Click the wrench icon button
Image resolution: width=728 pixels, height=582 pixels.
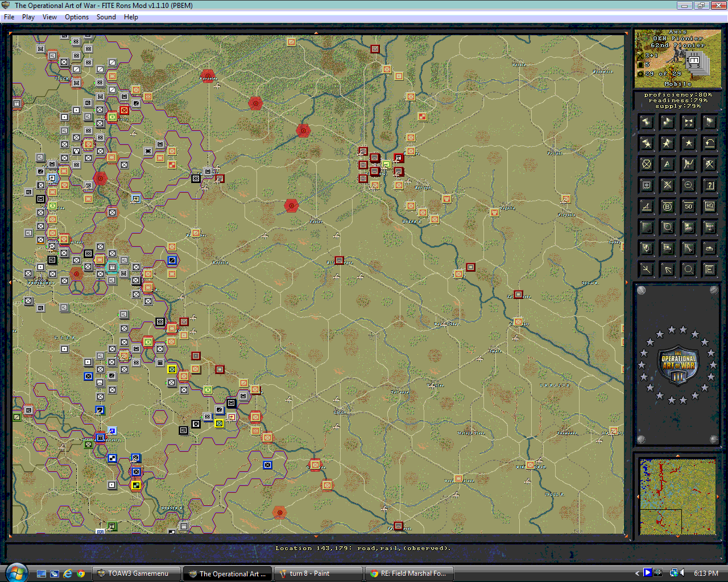tap(688, 248)
